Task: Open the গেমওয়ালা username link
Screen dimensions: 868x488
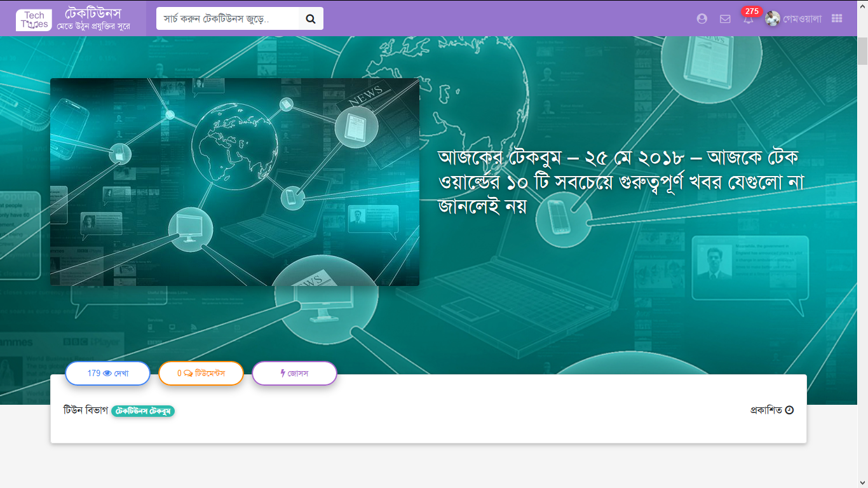Action: [803, 19]
